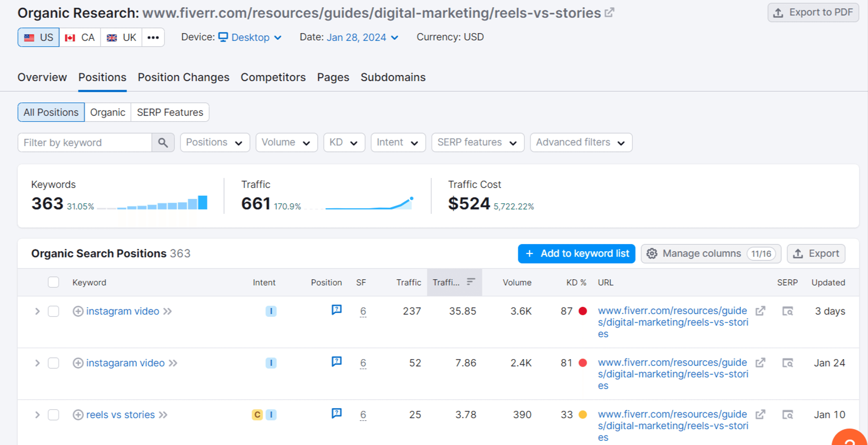
Task: Toggle the select-all checkbox in table header
Action: point(53,282)
